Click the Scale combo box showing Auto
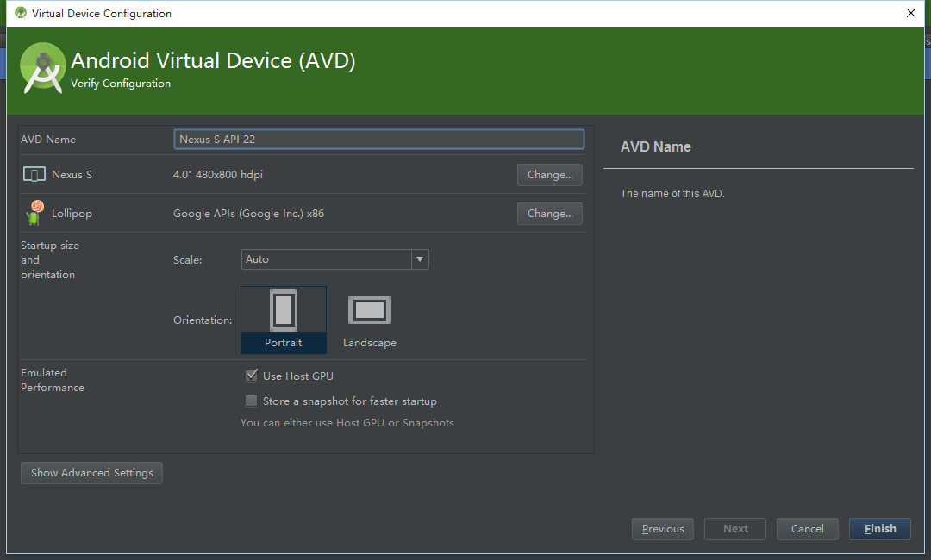 click(326, 259)
